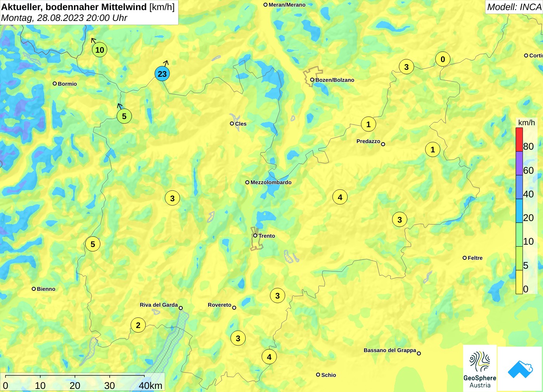
Task: Click the Bozen/Bolzano city circle marker
Action: click(312, 80)
